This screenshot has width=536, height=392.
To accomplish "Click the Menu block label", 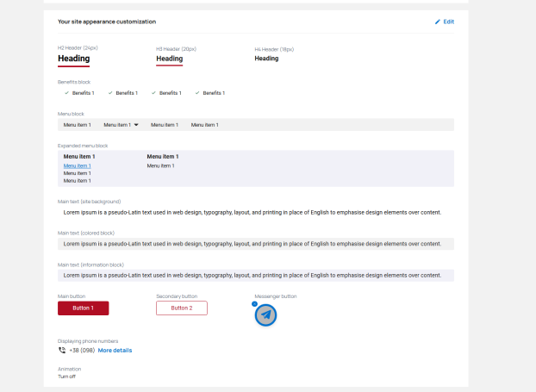I will click(71, 114).
